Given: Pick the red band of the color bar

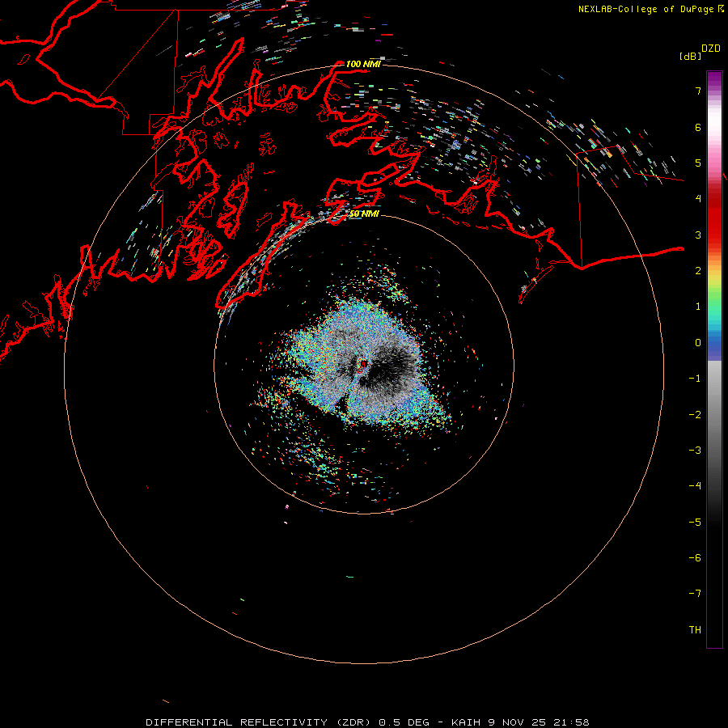Looking at the screenshot, I should pos(714,218).
